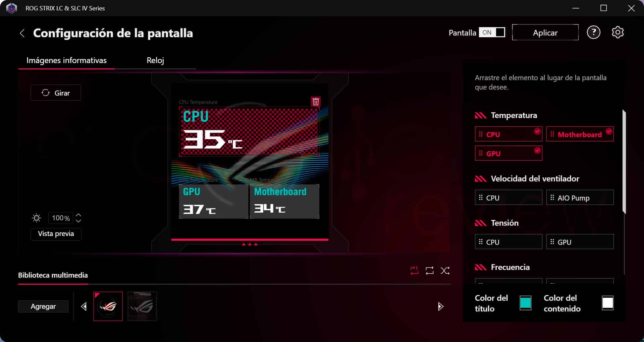The width and height of the screenshot is (644, 342).
Task: Maximize the ROG STRIX window
Action: [603, 8]
